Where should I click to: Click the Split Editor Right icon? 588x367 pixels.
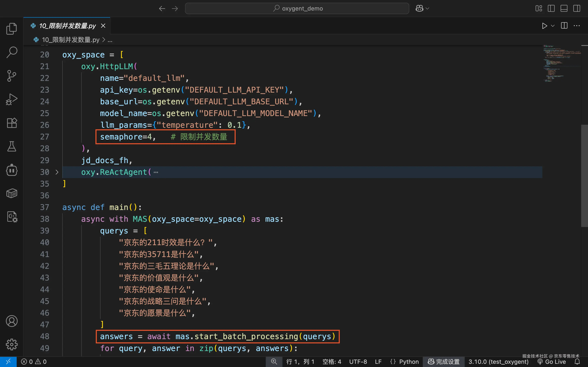(564, 26)
